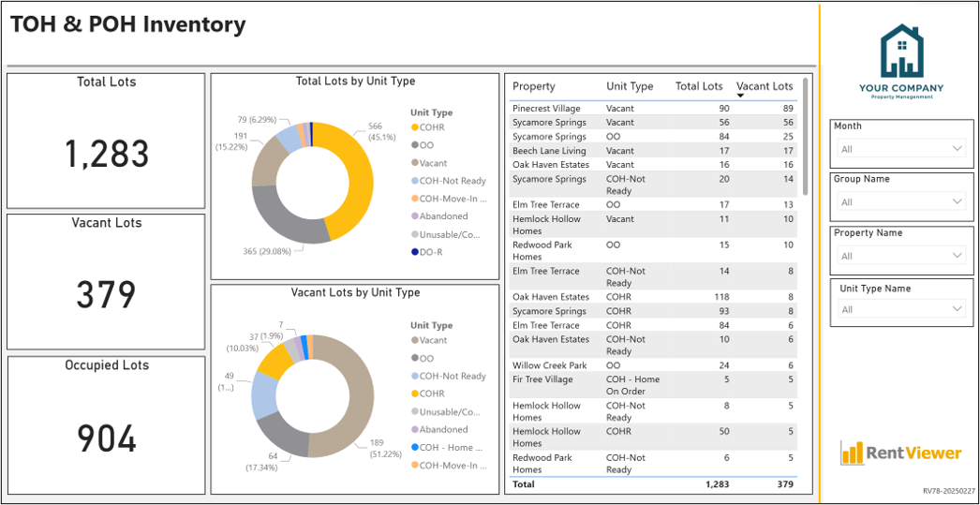Expand the Unit Type Name dropdown
Screen dimensions: 980x505
coord(902,309)
